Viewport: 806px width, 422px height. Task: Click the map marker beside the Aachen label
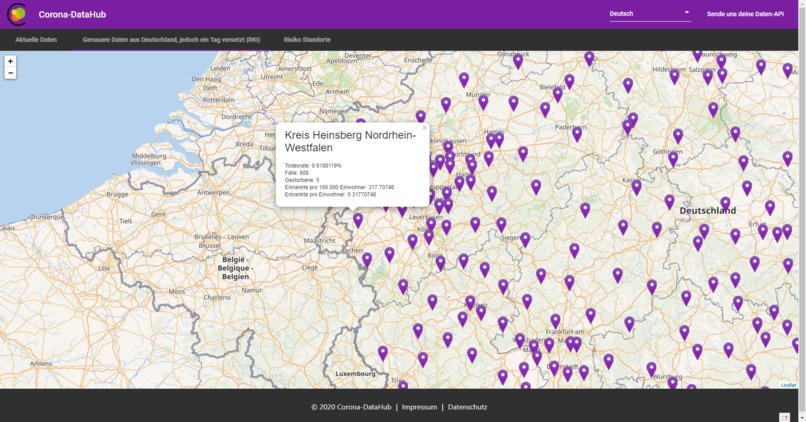tap(367, 260)
